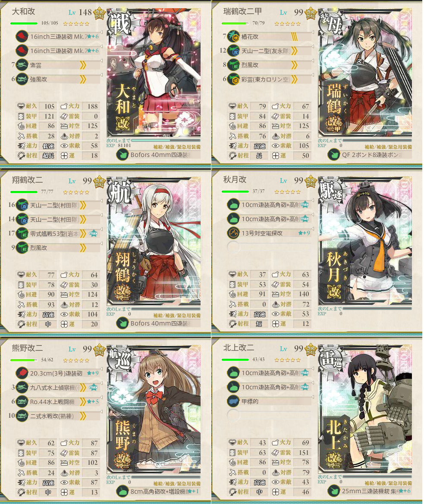Select the 紫雲 seaplane equipment icon

pos(22,65)
